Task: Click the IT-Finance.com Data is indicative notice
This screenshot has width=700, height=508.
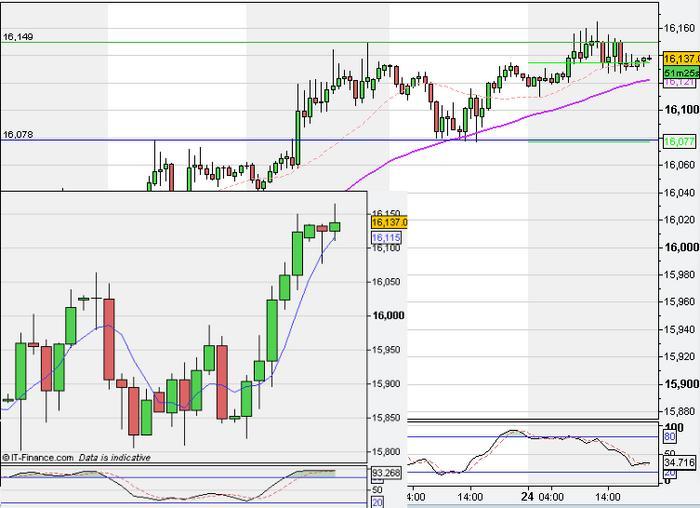Action: pos(76,458)
